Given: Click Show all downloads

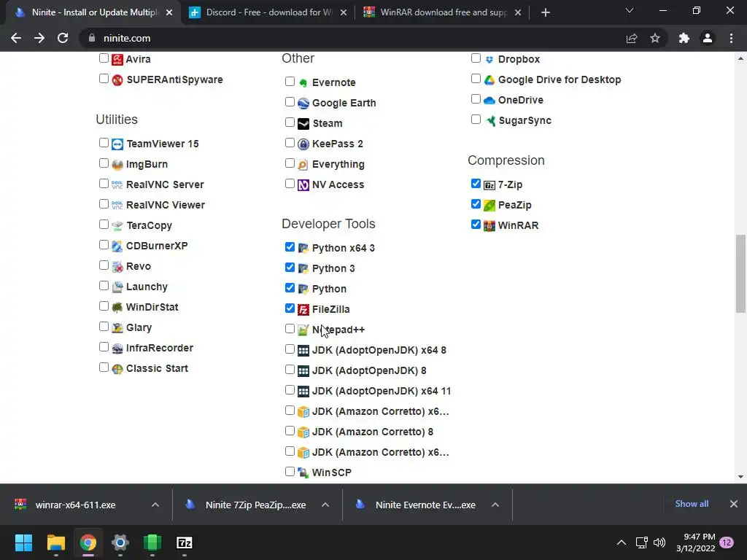Looking at the screenshot, I should pos(692,504).
